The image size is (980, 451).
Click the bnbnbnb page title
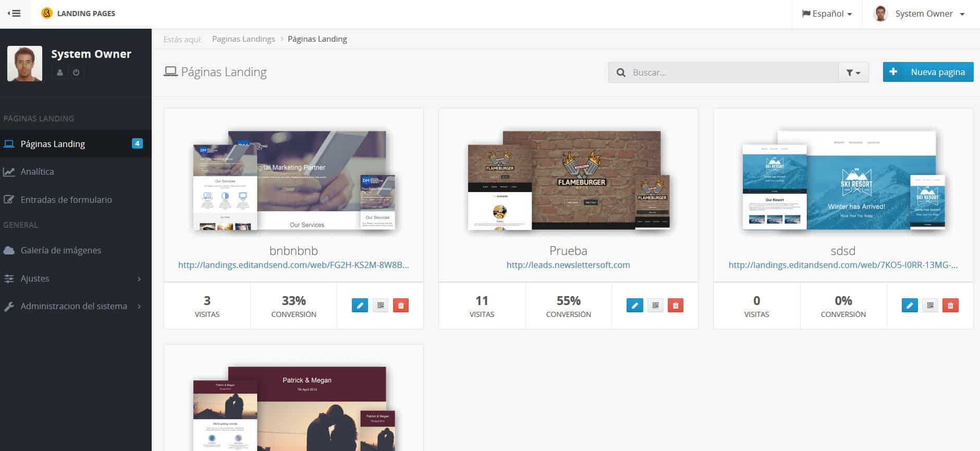click(x=293, y=251)
